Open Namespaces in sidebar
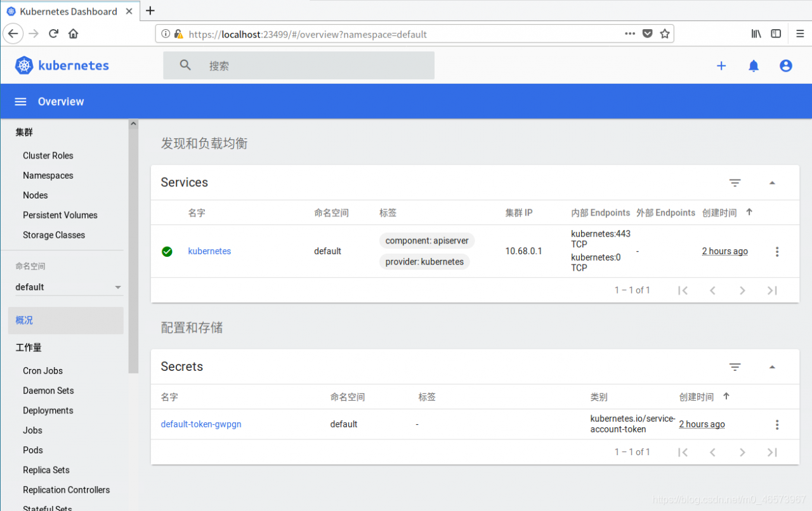The height and width of the screenshot is (511, 812). click(48, 176)
